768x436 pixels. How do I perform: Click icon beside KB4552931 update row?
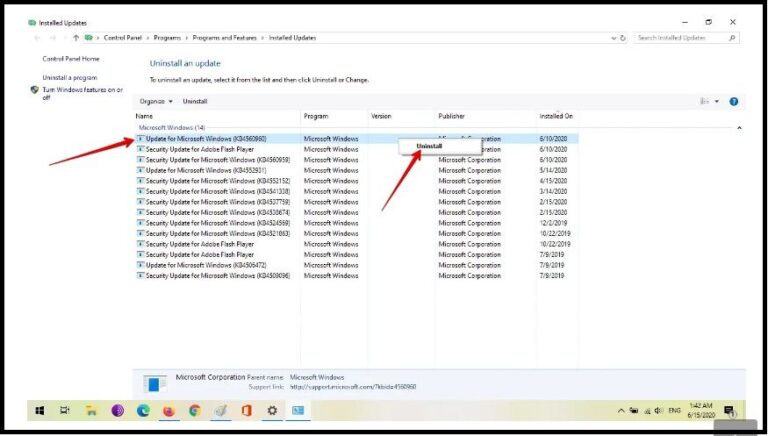point(141,170)
